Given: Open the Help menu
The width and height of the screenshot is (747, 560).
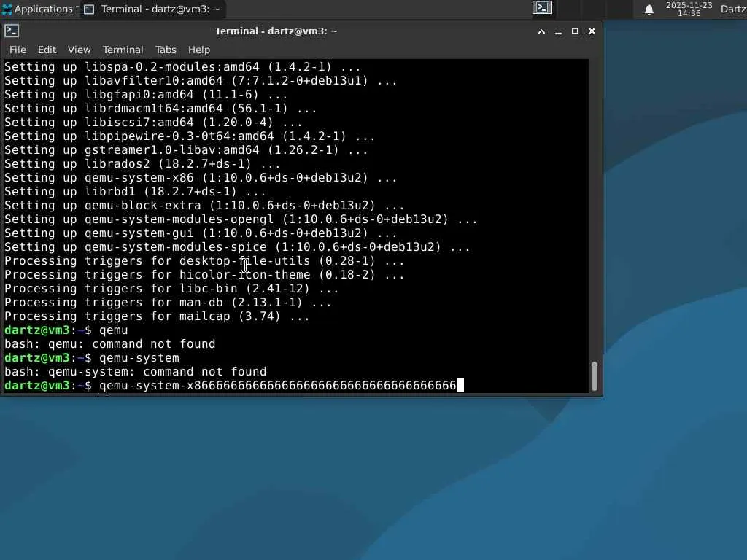Looking at the screenshot, I should [x=198, y=50].
